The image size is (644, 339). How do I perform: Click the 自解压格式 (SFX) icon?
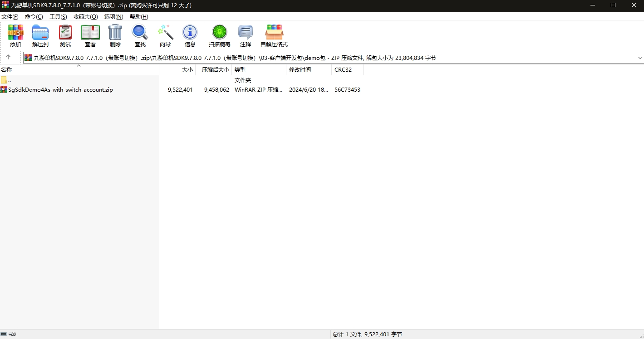click(274, 35)
